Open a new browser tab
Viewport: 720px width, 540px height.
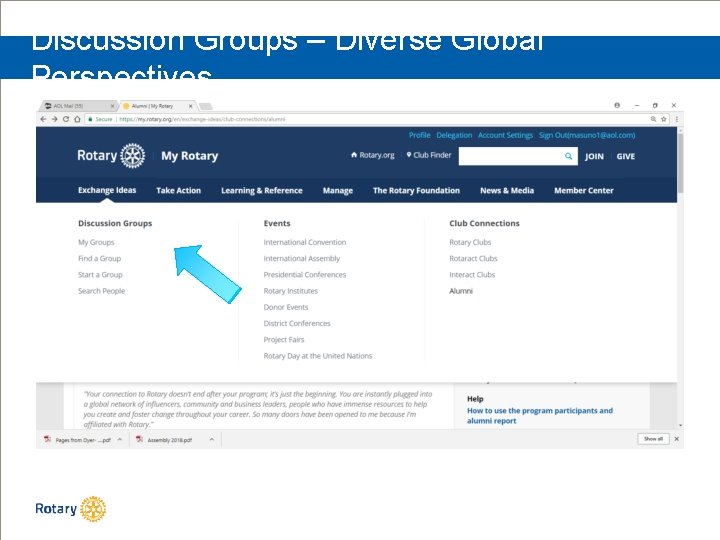206,107
